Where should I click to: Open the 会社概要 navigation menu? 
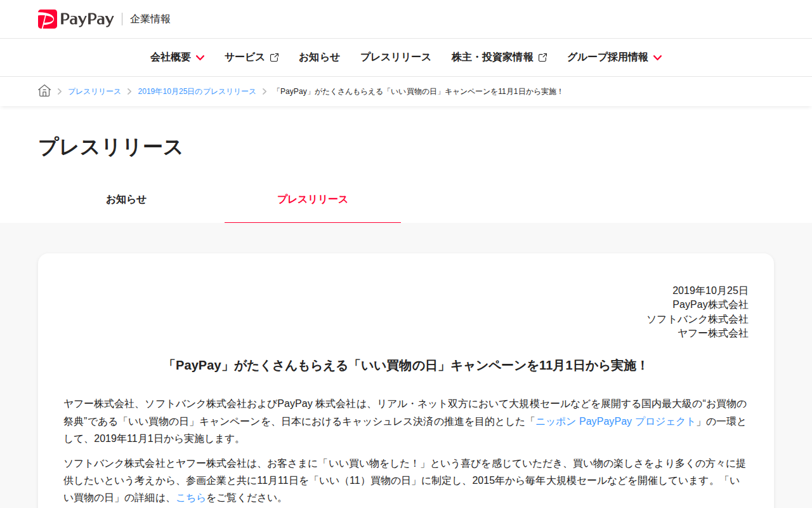(177, 57)
